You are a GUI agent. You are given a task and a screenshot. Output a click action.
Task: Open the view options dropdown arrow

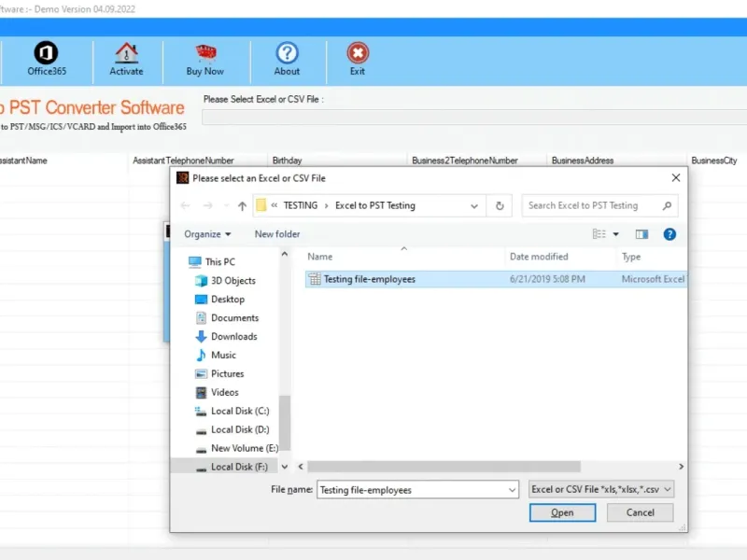click(x=615, y=234)
